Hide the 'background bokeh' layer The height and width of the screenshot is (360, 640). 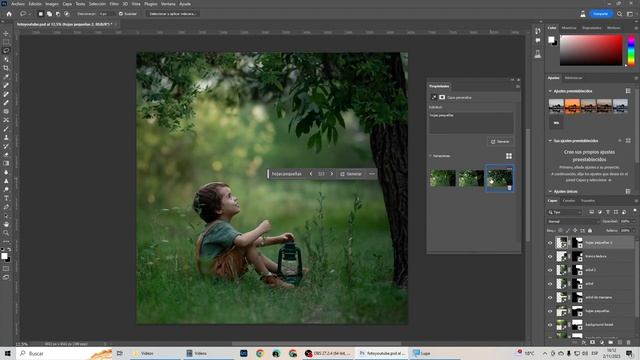pyautogui.click(x=550, y=325)
